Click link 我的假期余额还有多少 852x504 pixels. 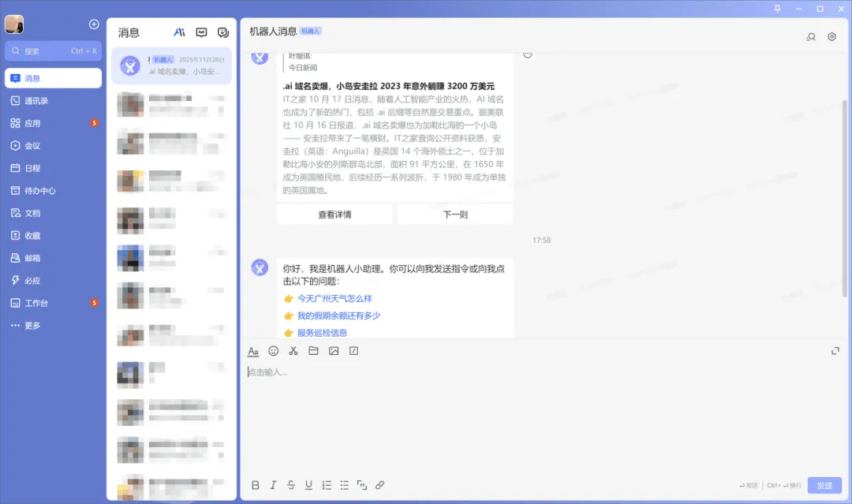pyautogui.click(x=338, y=315)
